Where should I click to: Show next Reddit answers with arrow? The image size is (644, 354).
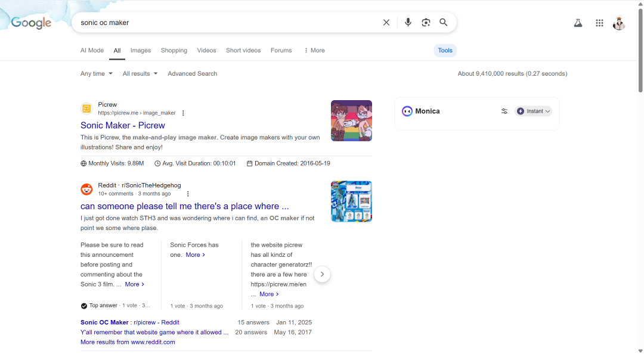[x=323, y=274]
